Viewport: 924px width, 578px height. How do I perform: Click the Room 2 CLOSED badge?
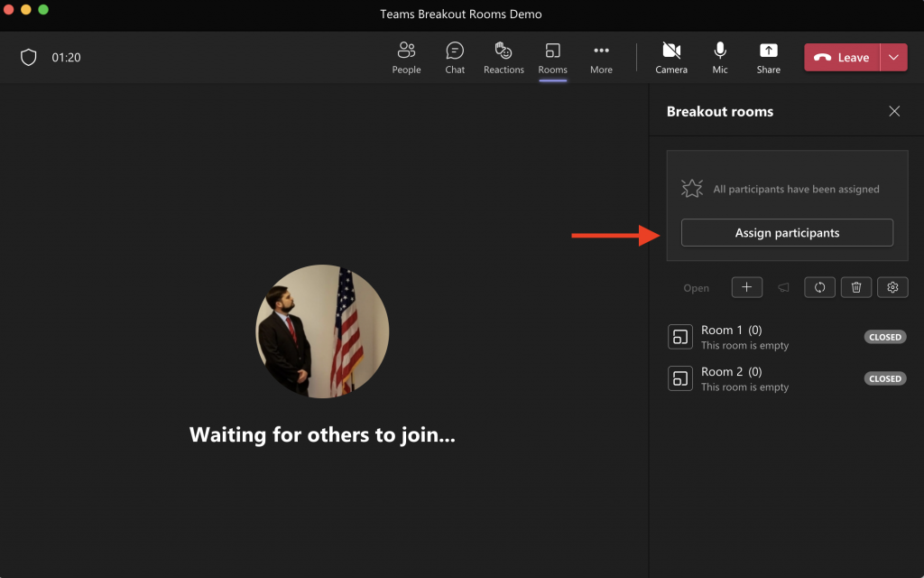pyautogui.click(x=884, y=378)
